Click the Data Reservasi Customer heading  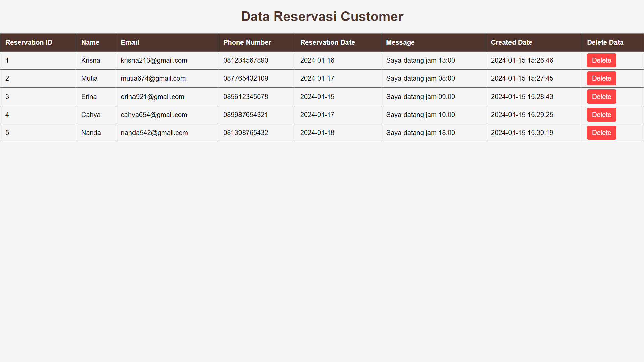(x=322, y=16)
